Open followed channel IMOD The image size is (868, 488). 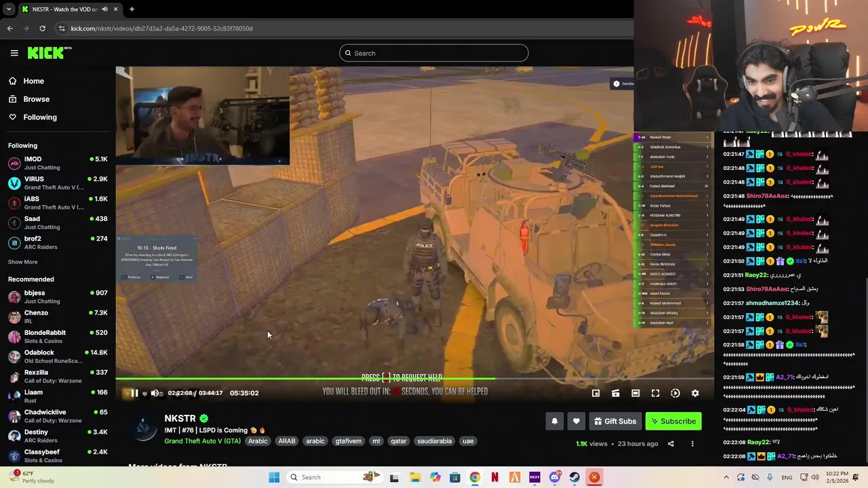[58, 163]
